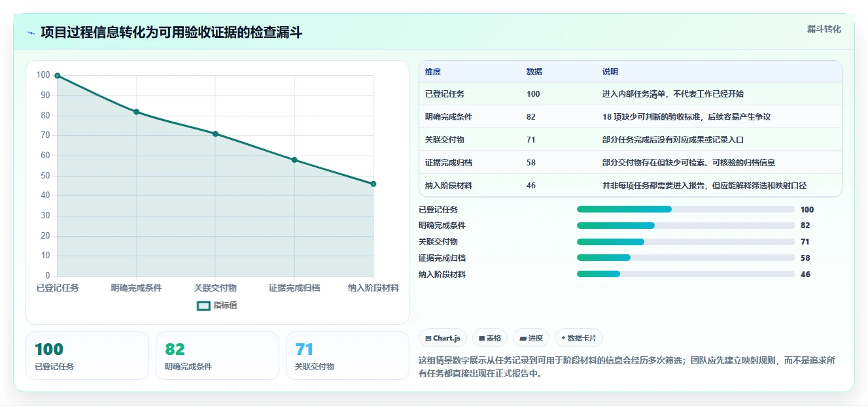Click the 数据 table column header
The image size is (868, 406).
534,72
